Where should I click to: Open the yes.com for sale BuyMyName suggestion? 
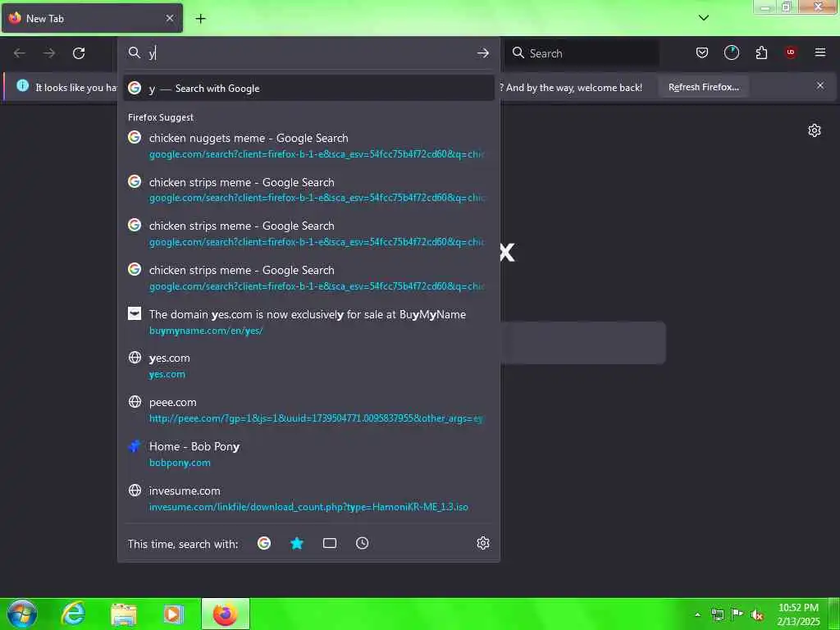click(x=308, y=322)
